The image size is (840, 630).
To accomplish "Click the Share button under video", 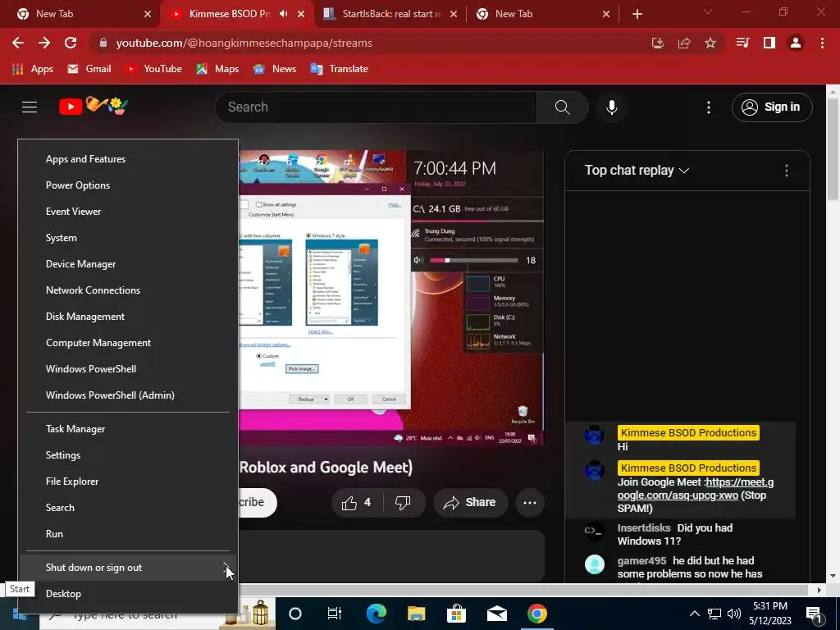I will [470, 503].
